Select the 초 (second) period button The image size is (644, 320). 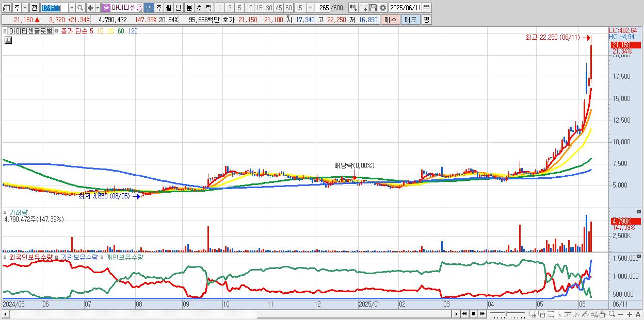pyautogui.click(x=199, y=8)
